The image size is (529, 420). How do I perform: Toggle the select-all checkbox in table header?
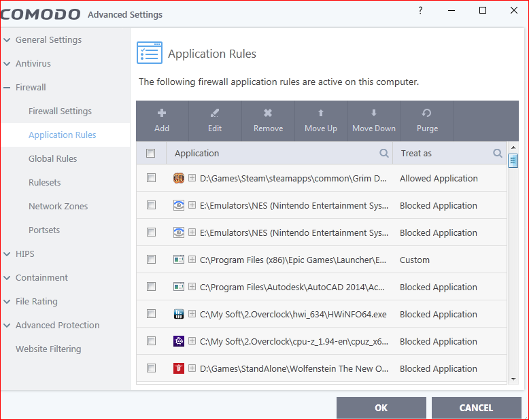point(151,154)
